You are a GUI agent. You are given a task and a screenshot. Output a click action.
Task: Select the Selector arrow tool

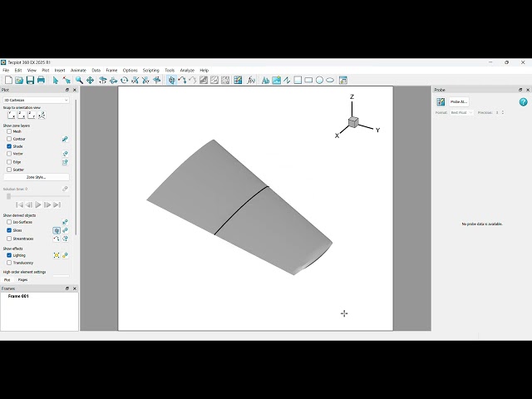click(x=56, y=80)
